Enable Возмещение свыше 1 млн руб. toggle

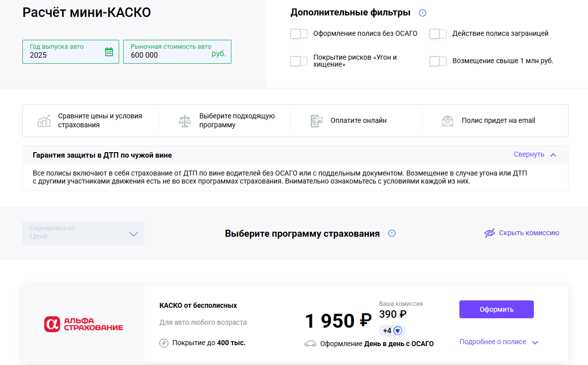tap(438, 61)
